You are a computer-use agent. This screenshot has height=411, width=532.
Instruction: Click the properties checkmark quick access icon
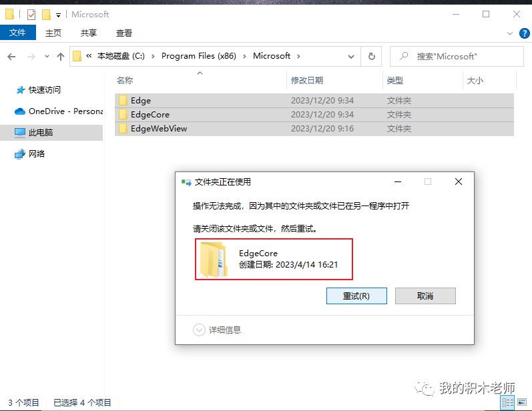coord(31,15)
